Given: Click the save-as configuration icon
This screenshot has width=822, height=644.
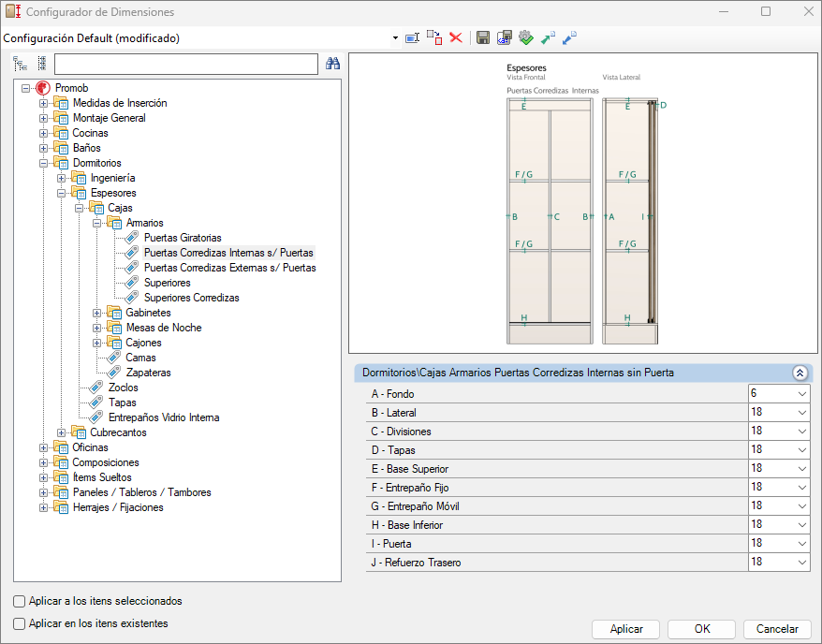Looking at the screenshot, I should click(505, 37).
